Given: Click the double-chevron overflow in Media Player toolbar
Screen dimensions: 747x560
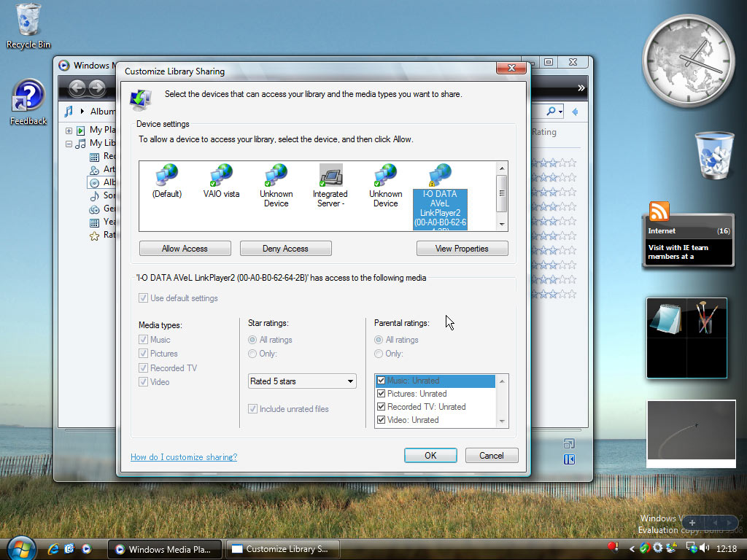Looking at the screenshot, I should tap(581, 88).
